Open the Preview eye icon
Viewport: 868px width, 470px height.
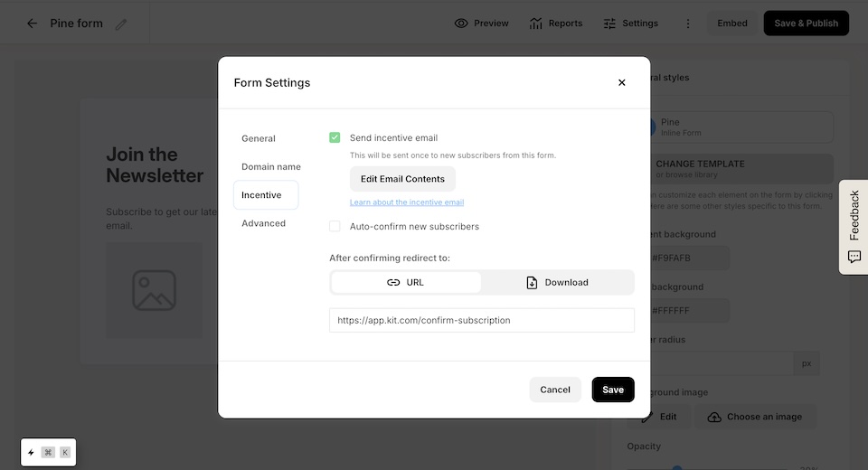point(461,23)
